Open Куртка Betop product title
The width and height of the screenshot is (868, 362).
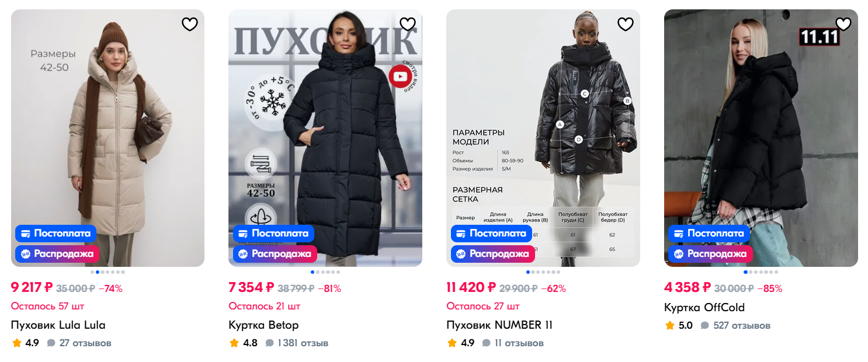[x=263, y=325]
